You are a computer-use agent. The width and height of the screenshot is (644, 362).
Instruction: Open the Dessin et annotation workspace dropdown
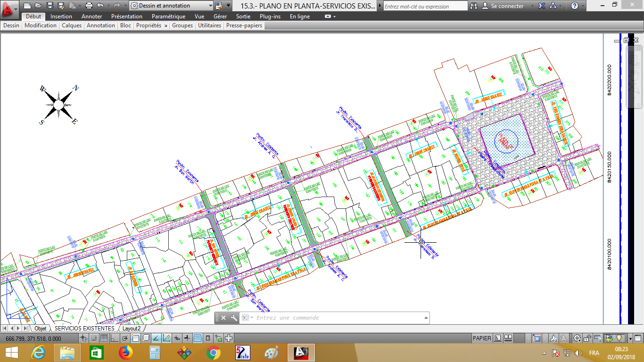click(x=209, y=6)
